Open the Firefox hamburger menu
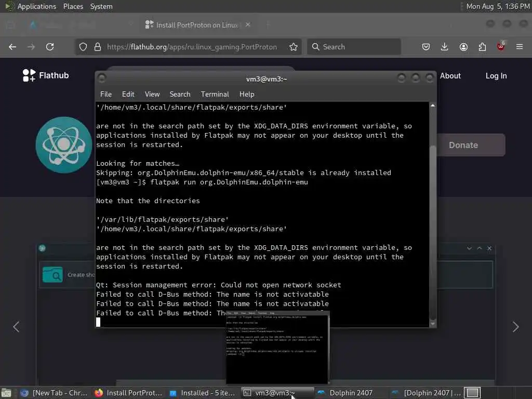The image size is (532, 399). (x=520, y=47)
